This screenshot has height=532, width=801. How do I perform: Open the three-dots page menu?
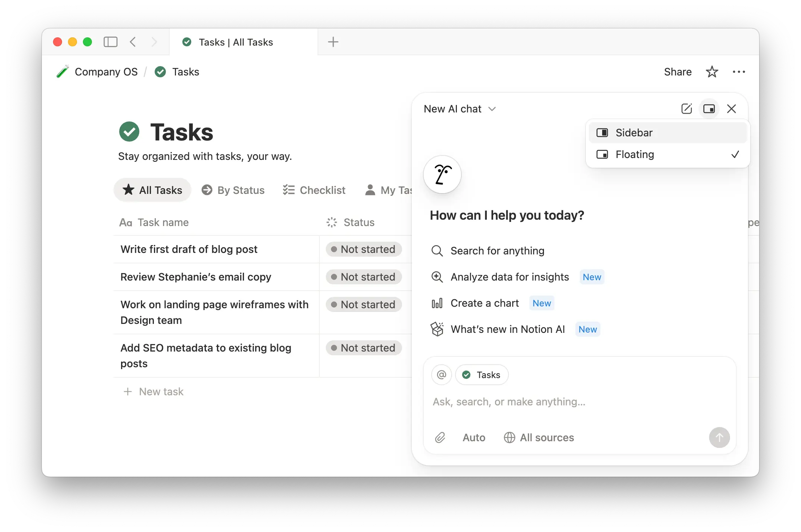(739, 72)
